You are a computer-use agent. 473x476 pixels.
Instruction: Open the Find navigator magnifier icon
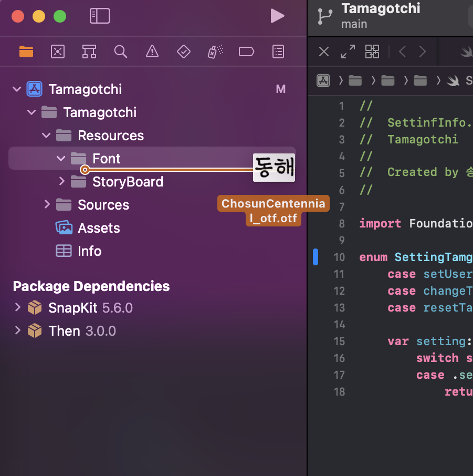click(x=120, y=51)
